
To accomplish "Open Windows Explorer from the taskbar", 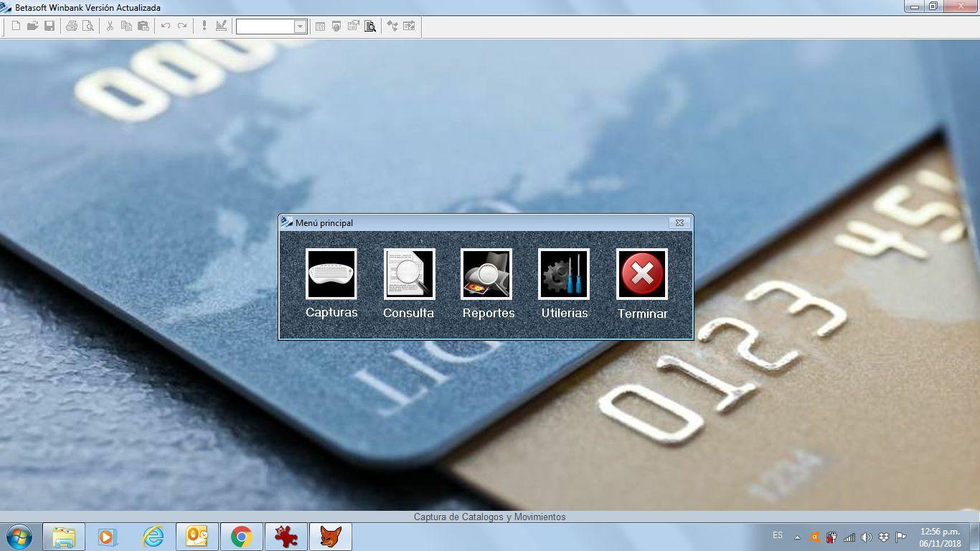I will (64, 537).
